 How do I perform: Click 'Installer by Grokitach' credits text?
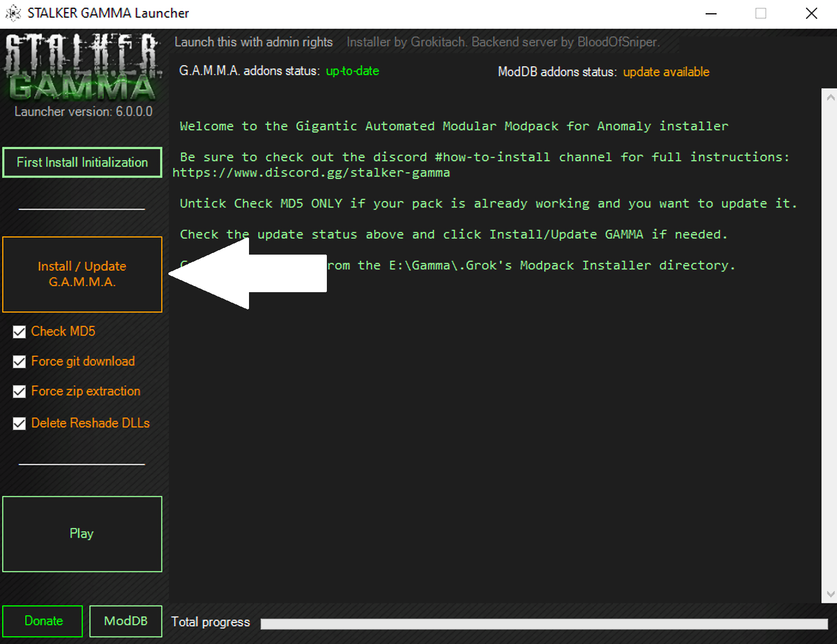[x=503, y=42]
